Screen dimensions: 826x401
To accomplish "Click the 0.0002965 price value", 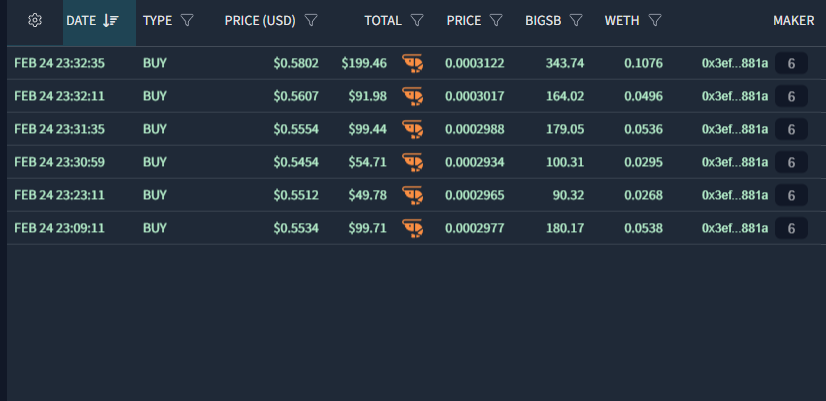I will pyautogui.click(x=475, y=195).
